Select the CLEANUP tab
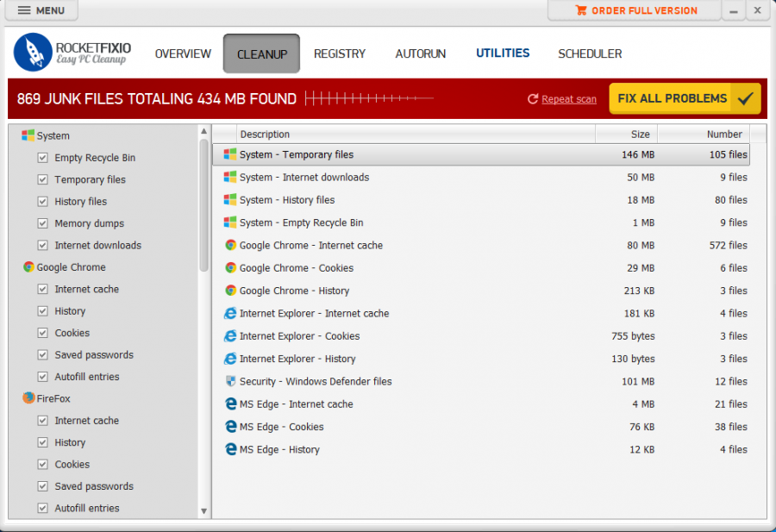The width and height of the screenshot is (776, 532). pos(261,53)
